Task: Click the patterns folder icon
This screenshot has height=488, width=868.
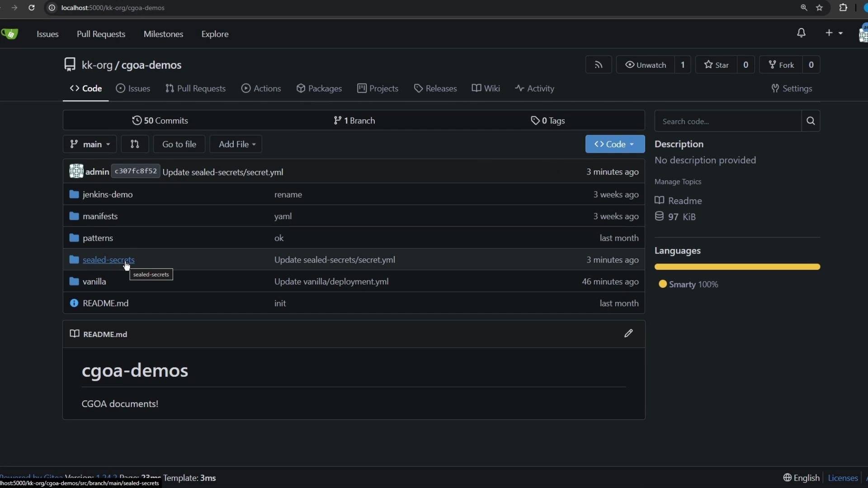Action: [74, 238]
